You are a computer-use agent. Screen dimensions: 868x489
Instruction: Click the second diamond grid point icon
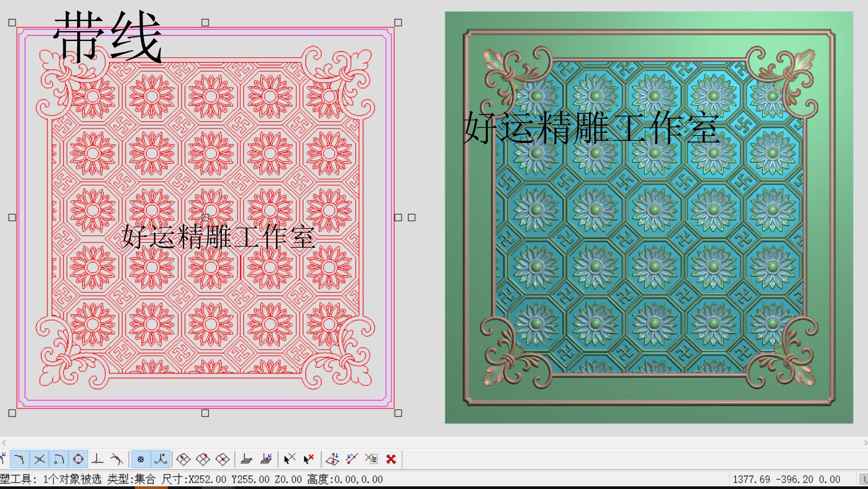(203, 459)
